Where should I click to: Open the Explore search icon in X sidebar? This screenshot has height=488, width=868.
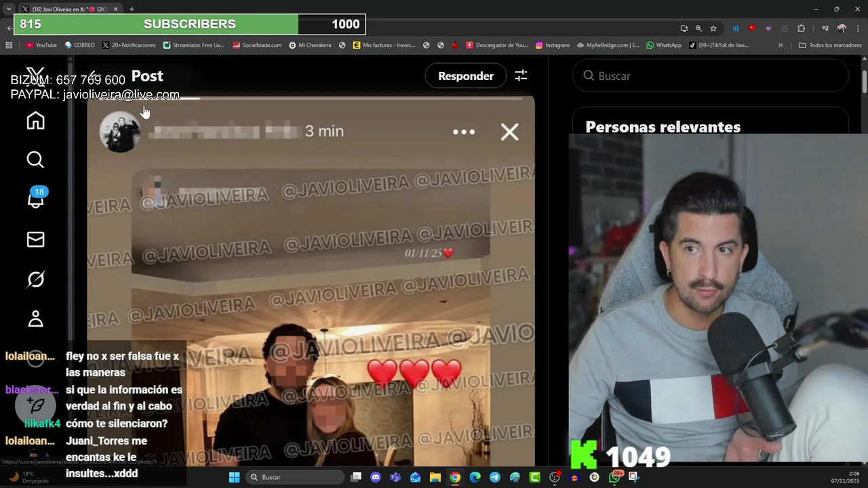pos(35,160)
